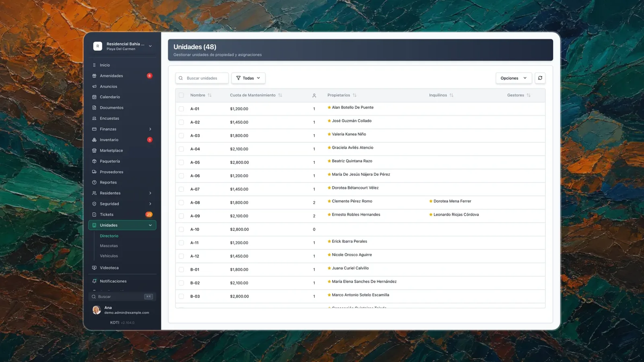This screenshot has width=644, height=362.
Task: Check the checkbox for unit A-02
Action: [x=181, y=122]
